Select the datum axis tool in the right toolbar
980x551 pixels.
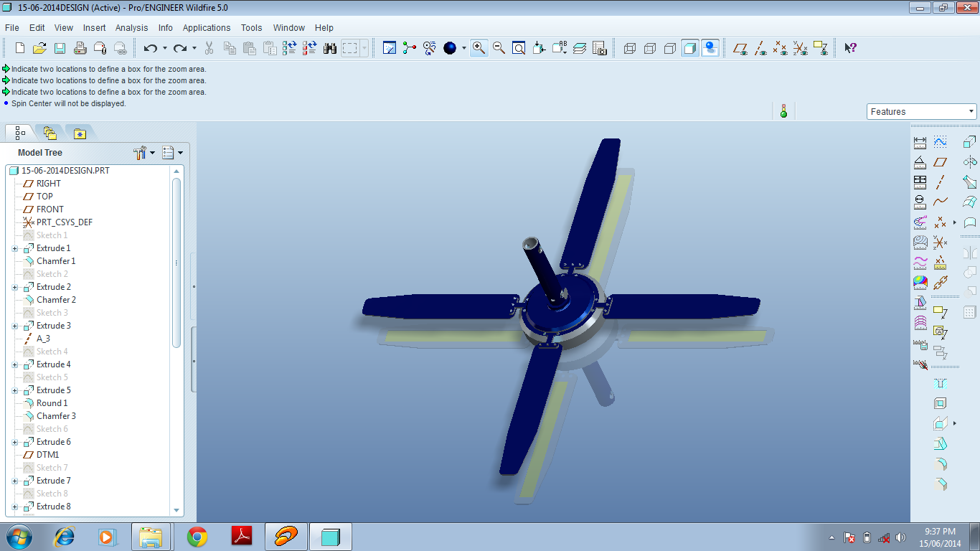(x=941, y=182)
